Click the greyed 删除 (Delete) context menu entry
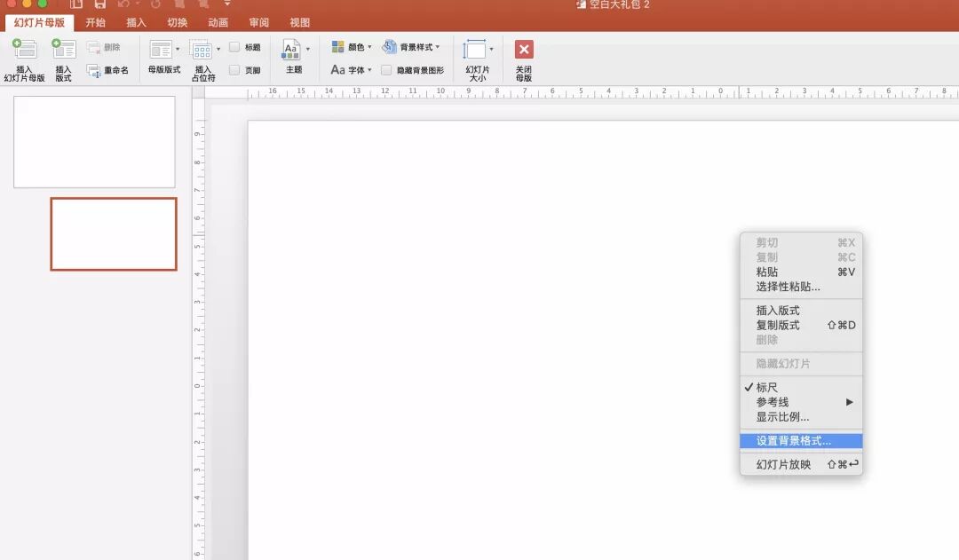 coord(801,340)
